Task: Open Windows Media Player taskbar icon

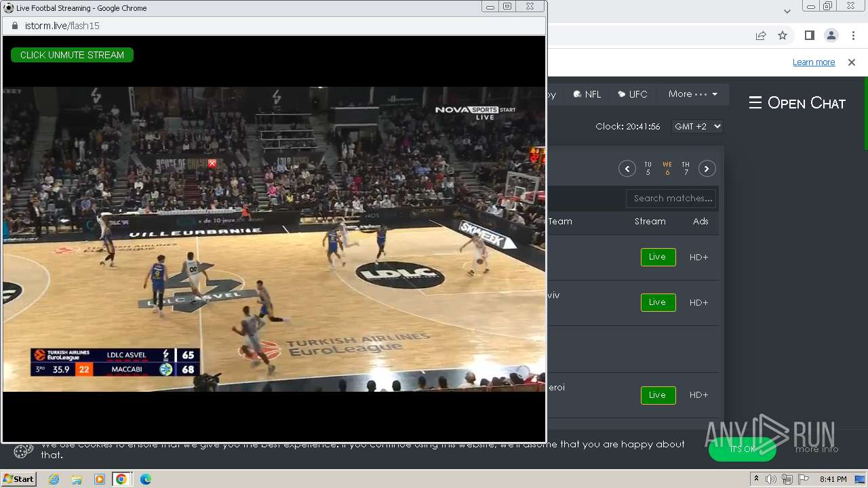Action: pyautogui.click(x=100, y=479)
